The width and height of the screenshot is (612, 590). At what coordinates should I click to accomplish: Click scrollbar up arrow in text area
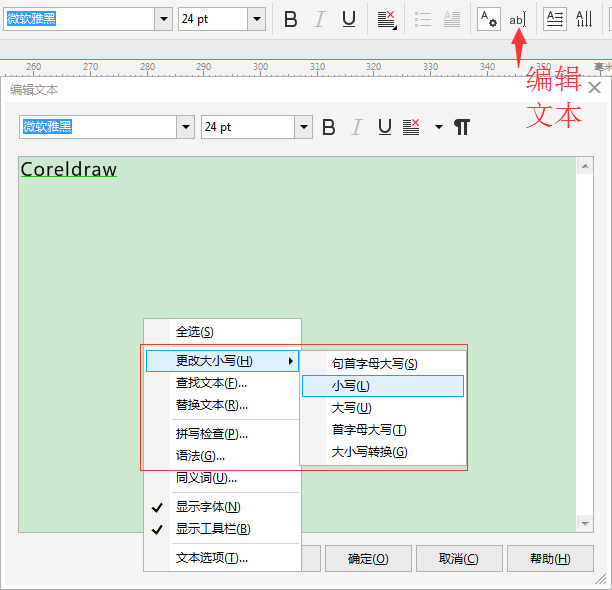585,166
